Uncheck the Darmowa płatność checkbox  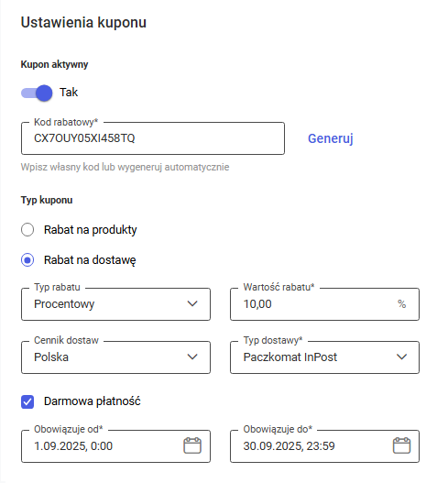tap(27, 401)
